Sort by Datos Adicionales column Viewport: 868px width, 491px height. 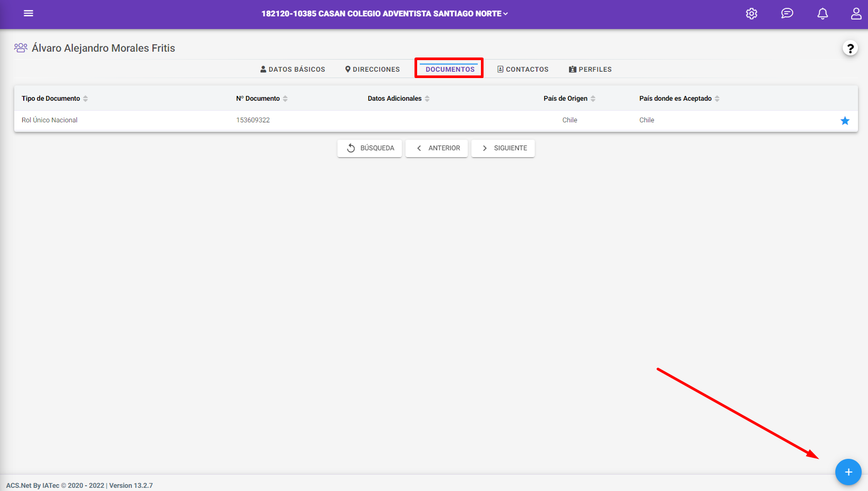(x=399, y=99)
